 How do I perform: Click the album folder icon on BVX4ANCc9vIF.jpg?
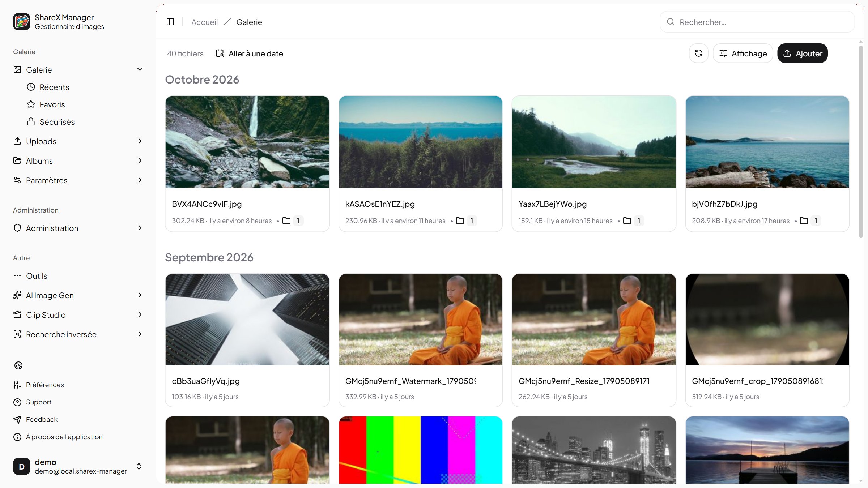click(286, 221)
